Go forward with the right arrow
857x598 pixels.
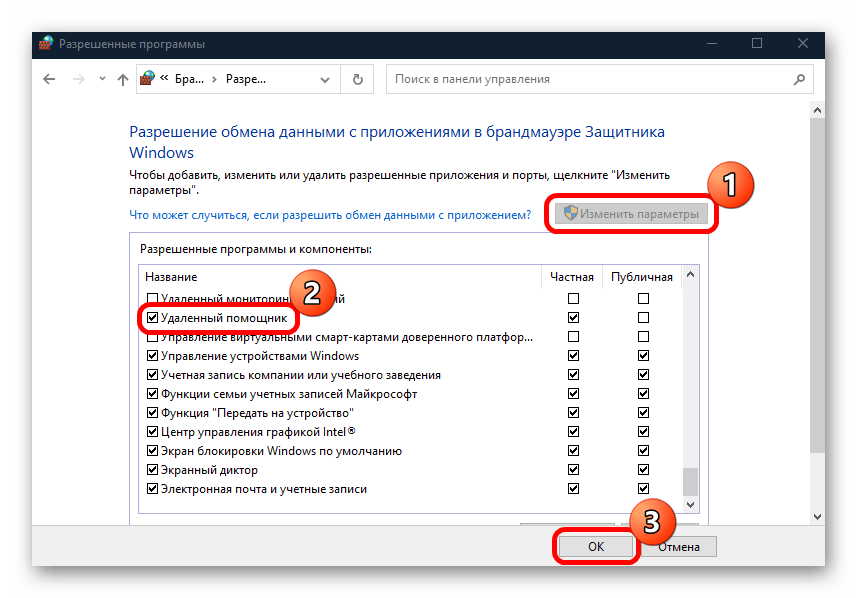tap(79, 79)
